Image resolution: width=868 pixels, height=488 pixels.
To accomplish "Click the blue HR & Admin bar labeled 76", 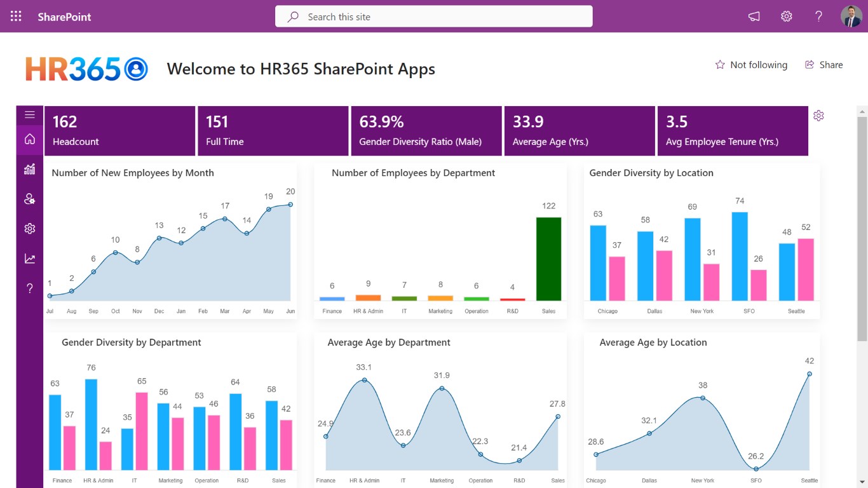I will [91, 425].
